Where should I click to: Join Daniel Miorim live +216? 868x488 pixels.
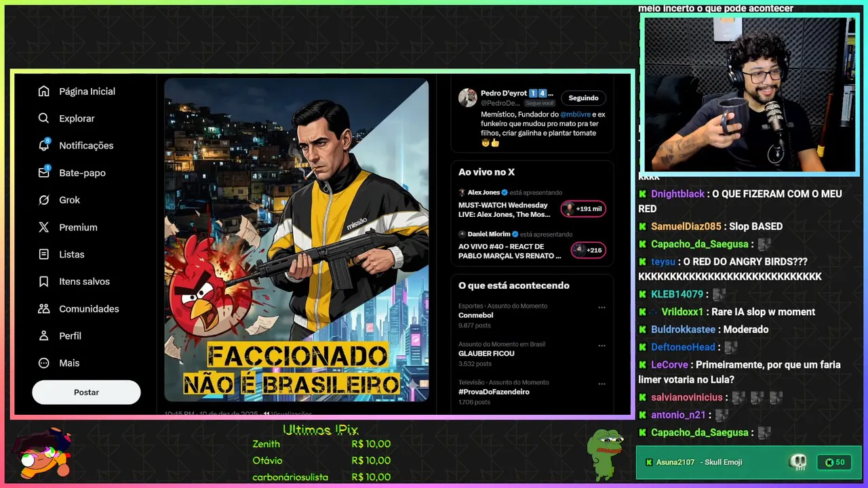tap(589, 250)
